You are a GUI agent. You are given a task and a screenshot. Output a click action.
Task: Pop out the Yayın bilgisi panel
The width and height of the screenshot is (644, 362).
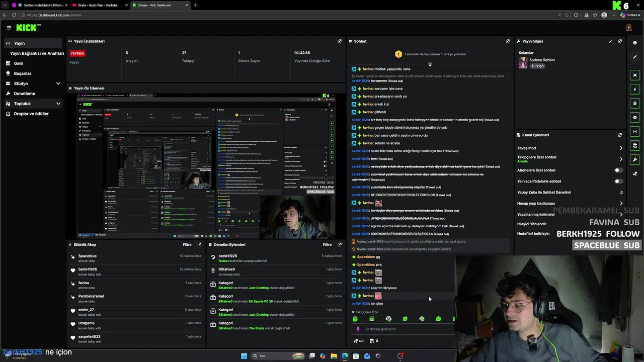620,41
